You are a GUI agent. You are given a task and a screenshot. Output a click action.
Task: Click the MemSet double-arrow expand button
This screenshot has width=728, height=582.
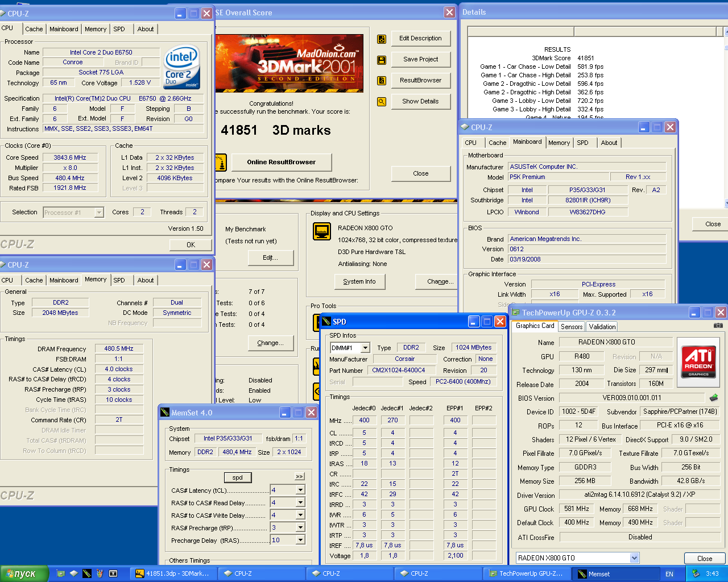[300, 476]
